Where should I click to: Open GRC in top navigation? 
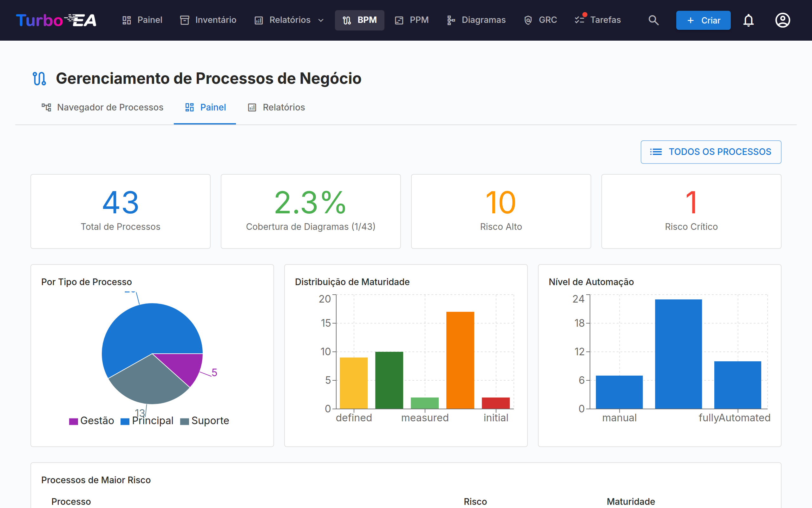[x=540, y=20]
